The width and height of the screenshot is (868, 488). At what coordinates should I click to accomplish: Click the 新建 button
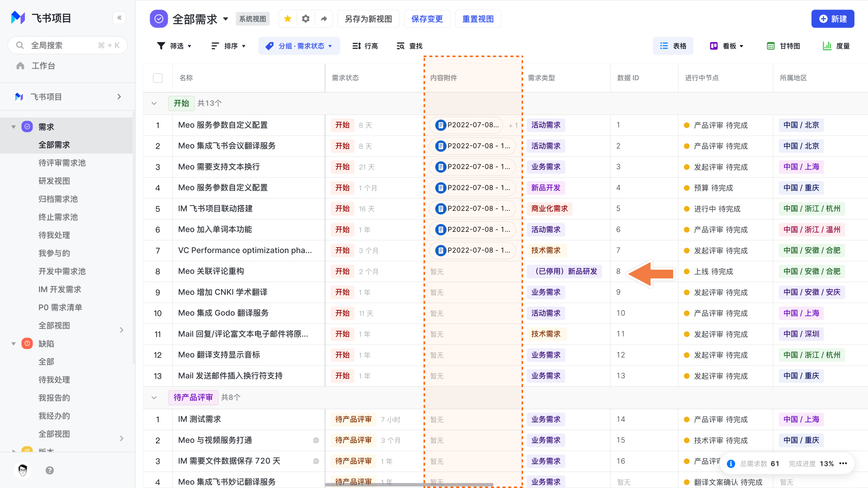pyautogui.click(x=833, y=19)
